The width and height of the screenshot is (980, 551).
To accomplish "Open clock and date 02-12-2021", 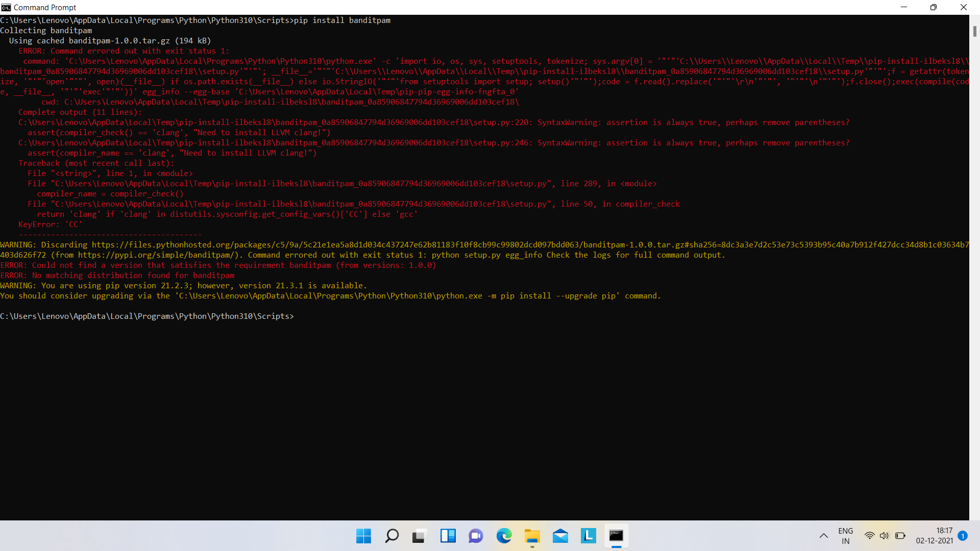I will (934, 536).
